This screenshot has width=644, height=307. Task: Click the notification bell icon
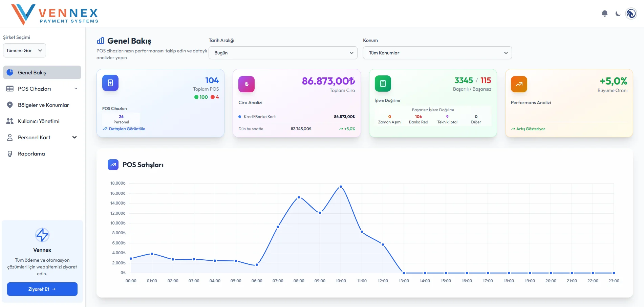(604, 14)
